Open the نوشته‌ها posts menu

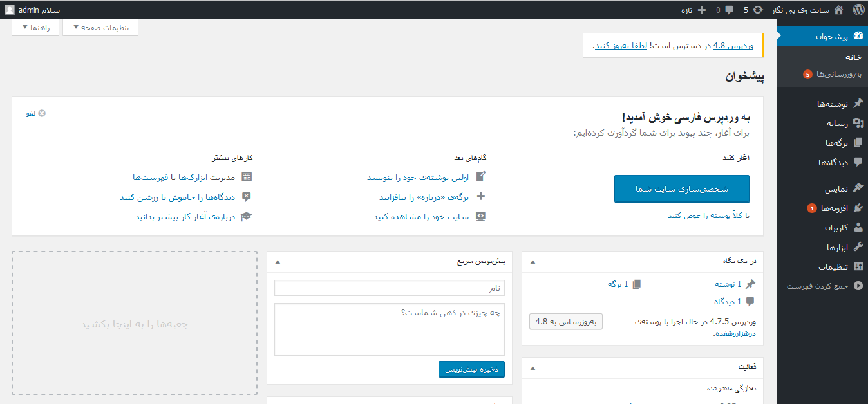pos(822,104)
